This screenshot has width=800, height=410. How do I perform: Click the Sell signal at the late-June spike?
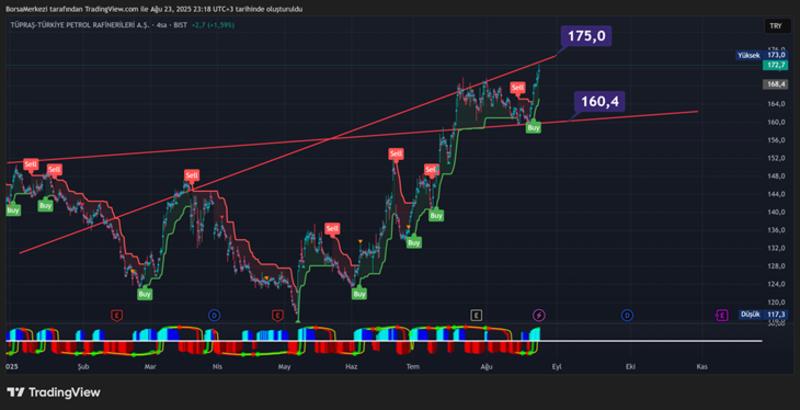coord(395,153)
